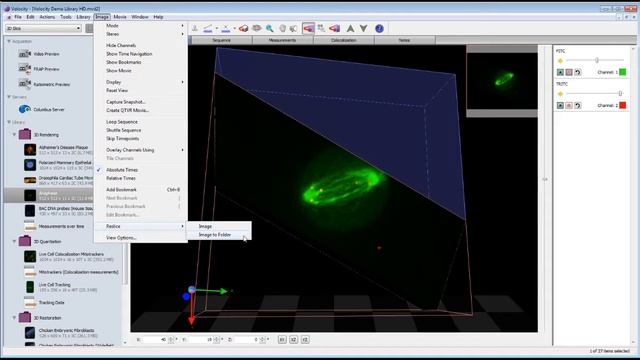
Task: Click the 3D Quantitation folder icon
Action: click(x=24, y=241)
